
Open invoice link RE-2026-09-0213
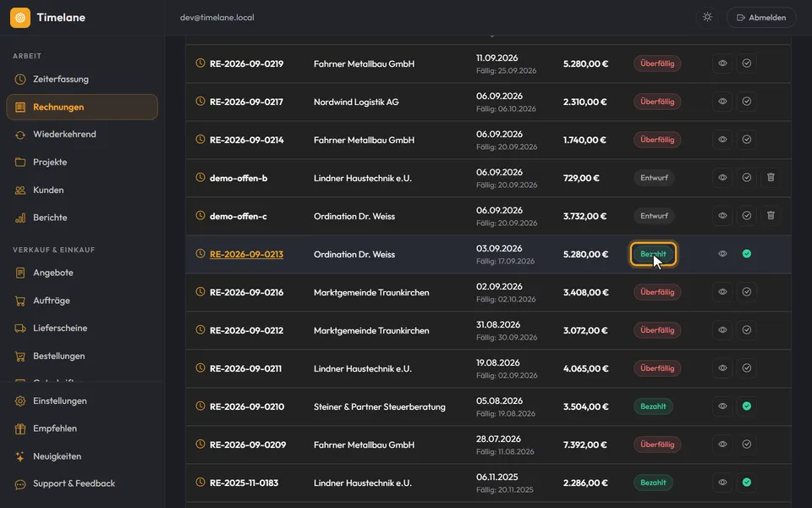pyautogui.click(x=246, y=255)
